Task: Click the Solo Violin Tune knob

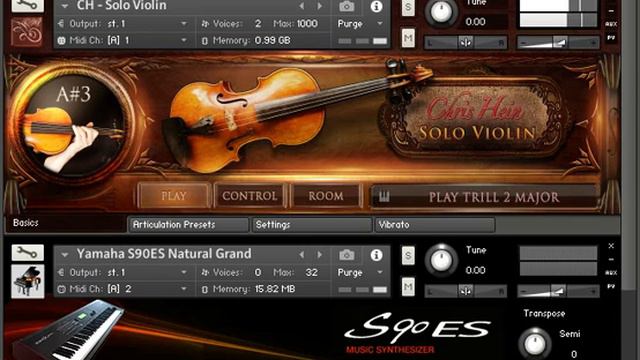Action: (441, 12)
